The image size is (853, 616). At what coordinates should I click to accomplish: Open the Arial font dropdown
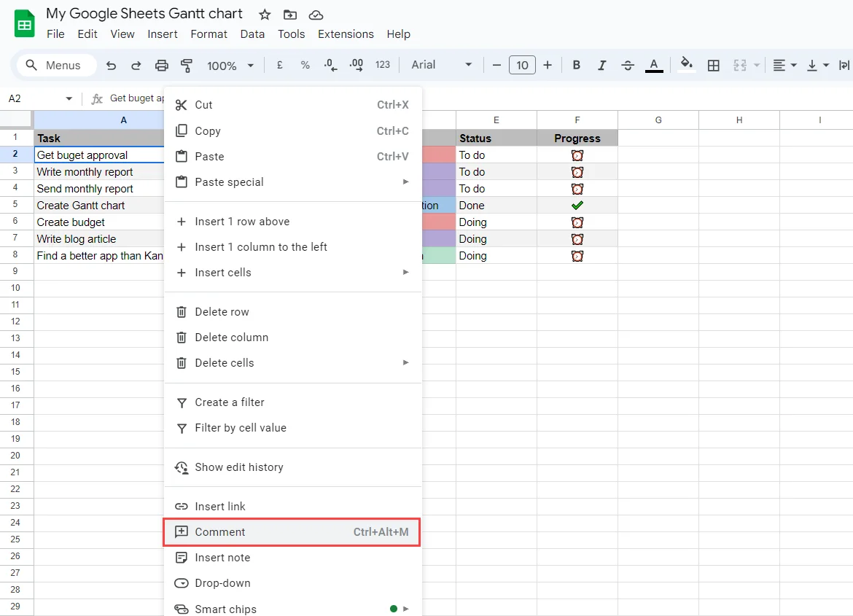441,65
